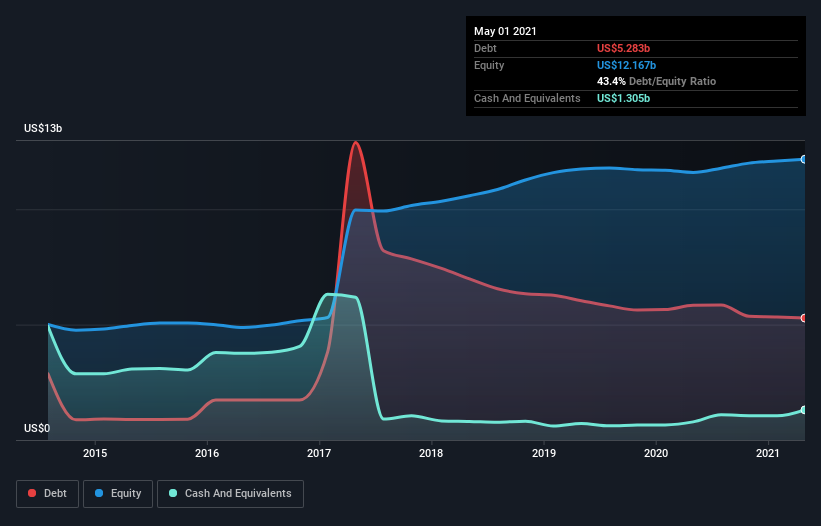Click the May 01 2021 tooltip date
Viewport: 821px width, 526px height.
tap(505, 31)
